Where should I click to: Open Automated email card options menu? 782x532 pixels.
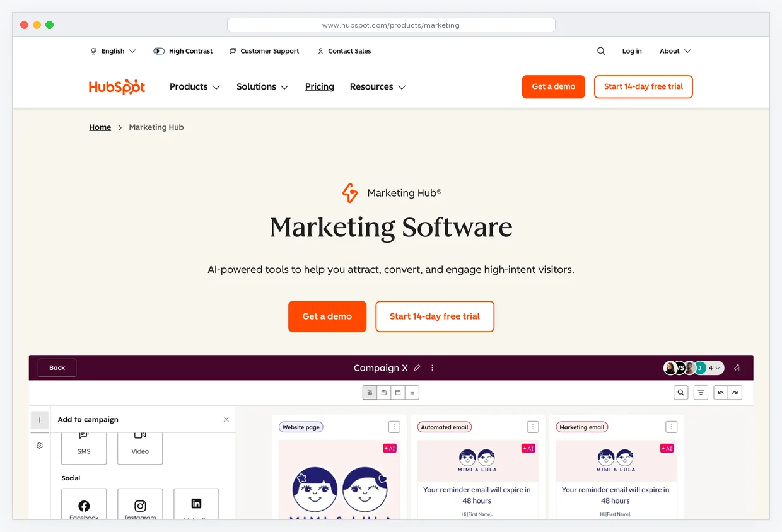pos(533,427)
